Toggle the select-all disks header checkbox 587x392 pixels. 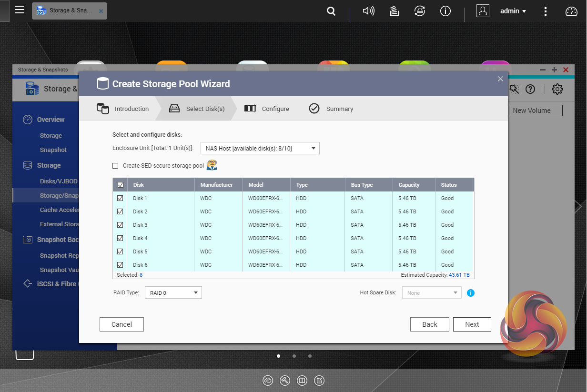tap(120, 185)
